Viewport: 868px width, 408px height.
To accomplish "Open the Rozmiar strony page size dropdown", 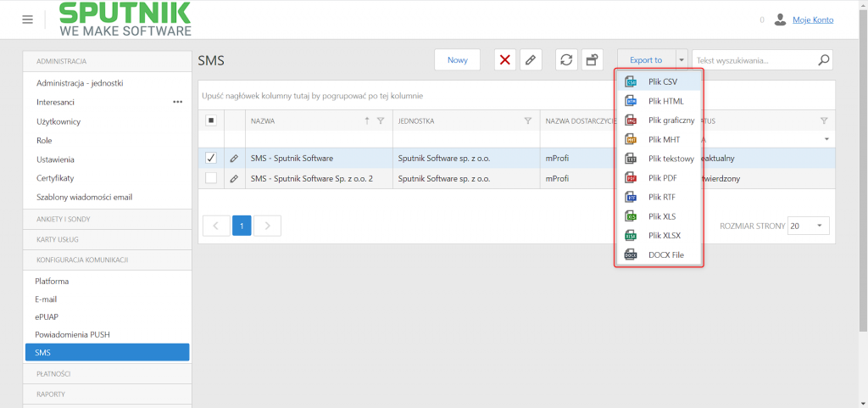I will click(808, 226).
